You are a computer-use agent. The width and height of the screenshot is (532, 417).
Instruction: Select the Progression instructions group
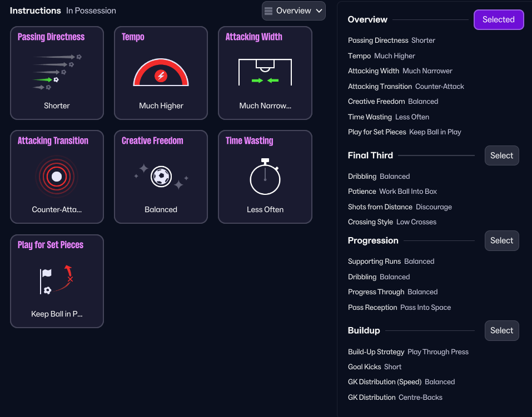point(501,240)
